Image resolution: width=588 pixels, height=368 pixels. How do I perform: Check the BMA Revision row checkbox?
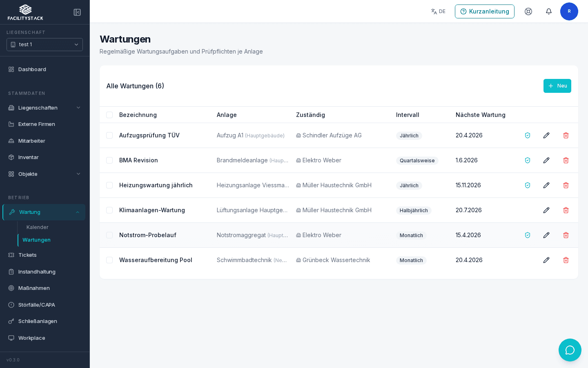coord(109,160)
